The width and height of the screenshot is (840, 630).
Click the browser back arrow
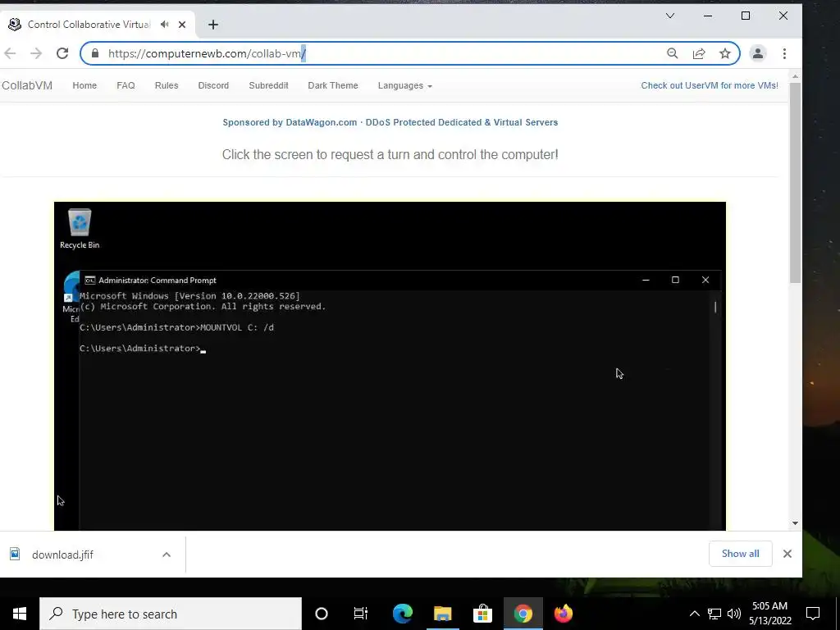10,53
